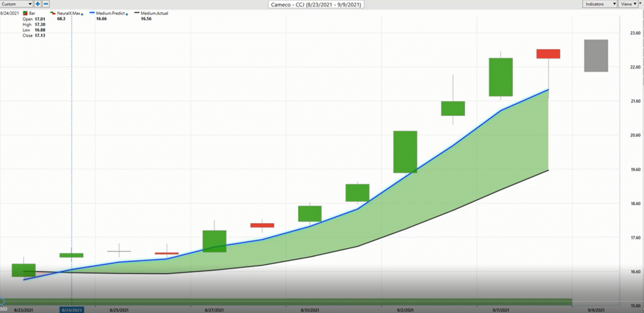This screenshot has height=313, width=644.
Task: Select the Medium.Actual legend label
Action: 155,14
